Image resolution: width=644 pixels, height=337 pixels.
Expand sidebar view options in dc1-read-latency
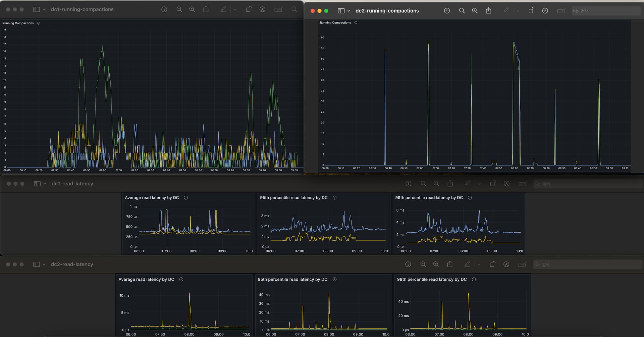(45, 184)
